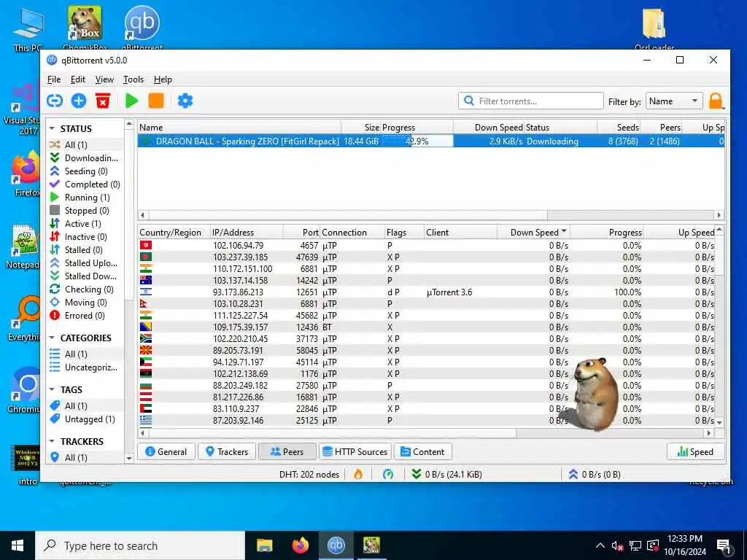Switch to the Content tab

pyautogui.click(x=423, y=451)
